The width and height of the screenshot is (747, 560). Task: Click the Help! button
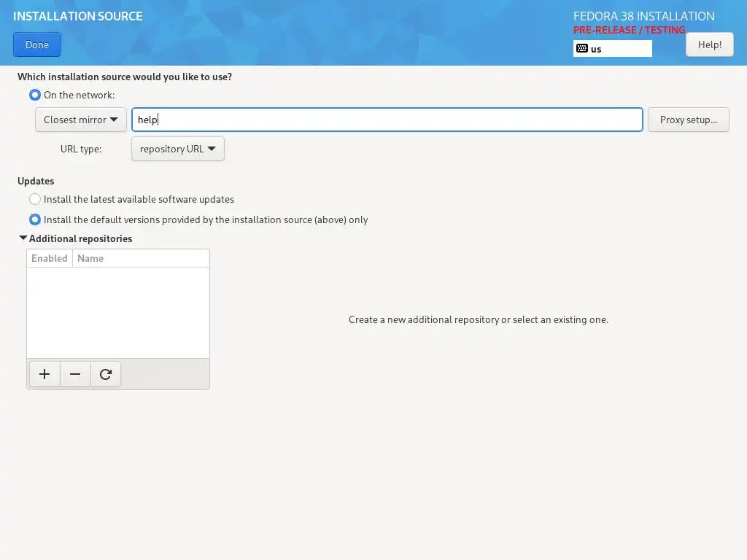pyautogui.click(x=709, y=44)
